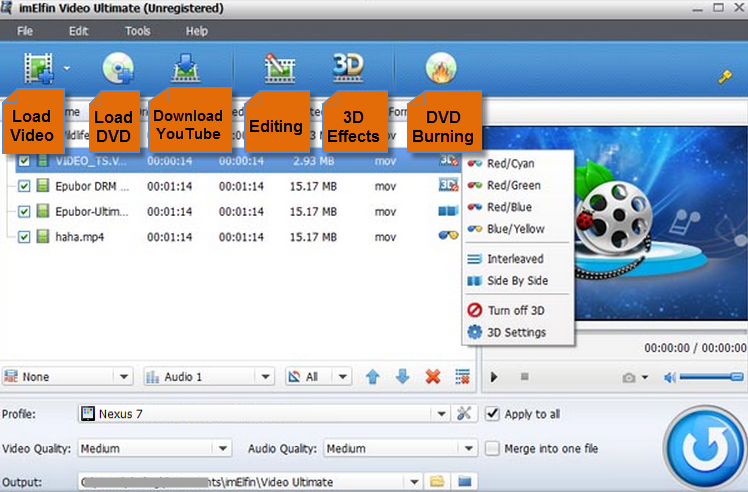Choose Red/Blue 3D mode
748x492 pixels.
click(518, 207)
